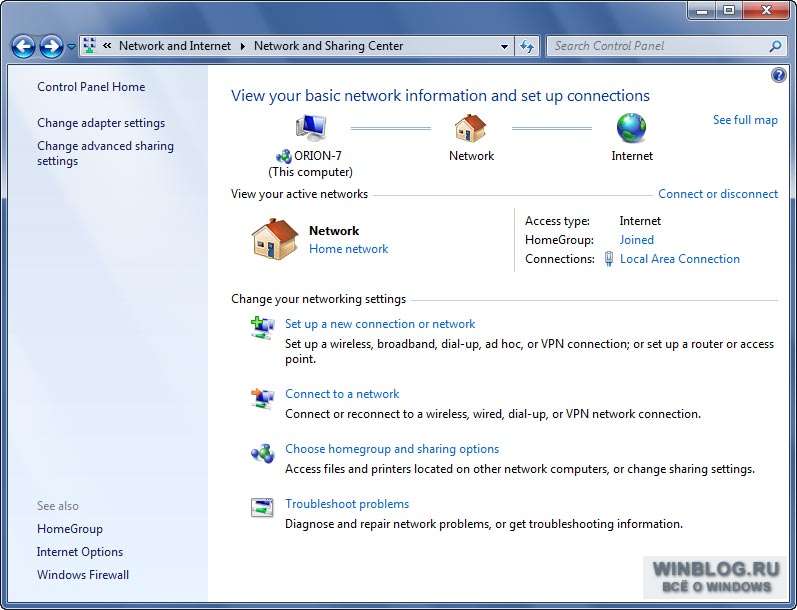Click the 'Internet' label under the globe
Image resolution: width=797 pixels, height=610 pixels.
632,156
